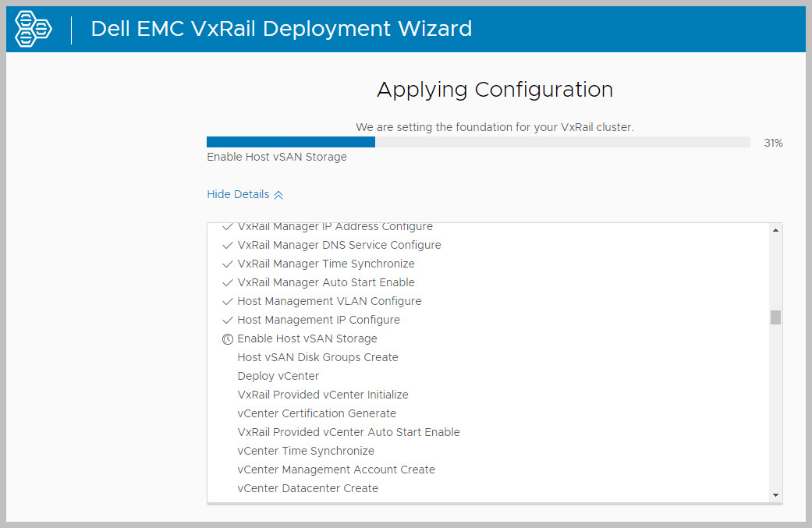The height and width of the screenshot is (528, 812).
Task: Click checkmark by VxRail Manager IP Address Configure
Action: pos(227,227)
